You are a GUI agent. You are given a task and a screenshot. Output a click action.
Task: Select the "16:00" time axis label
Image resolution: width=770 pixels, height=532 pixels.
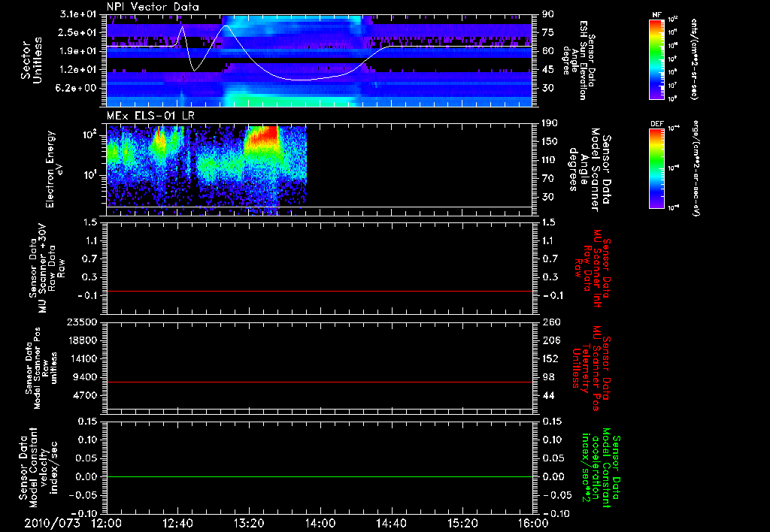tap(533, 523)
